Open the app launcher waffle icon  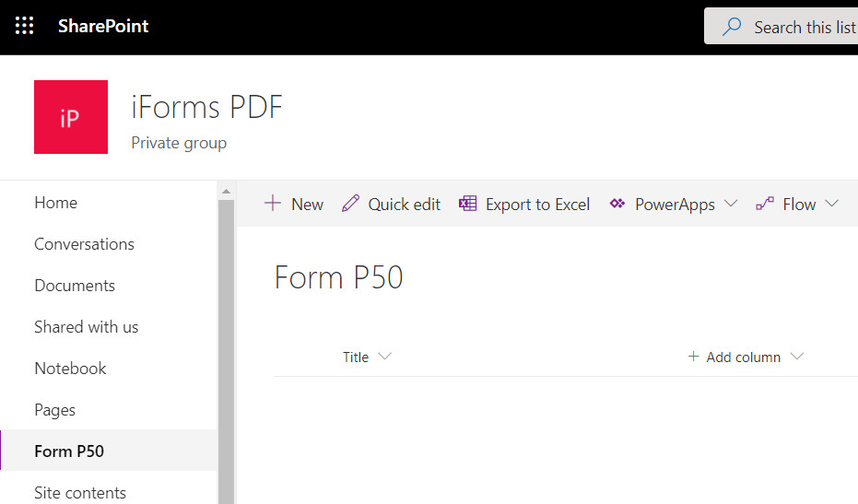24,26
